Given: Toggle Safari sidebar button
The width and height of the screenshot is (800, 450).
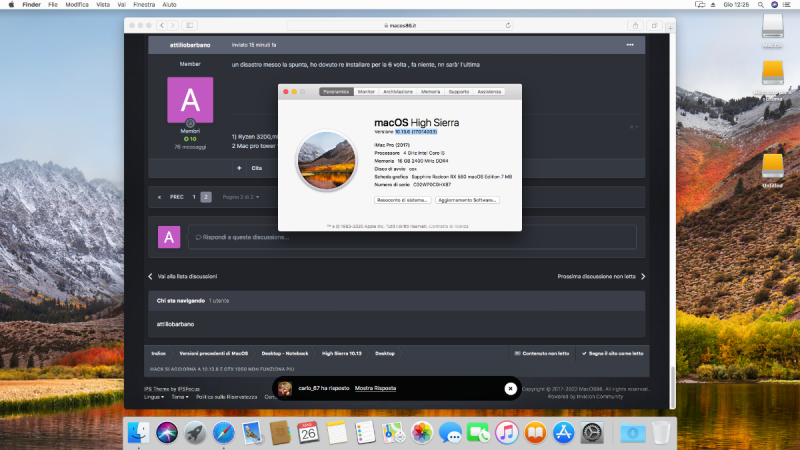Looking at the screenshot, I should [189, 26].
